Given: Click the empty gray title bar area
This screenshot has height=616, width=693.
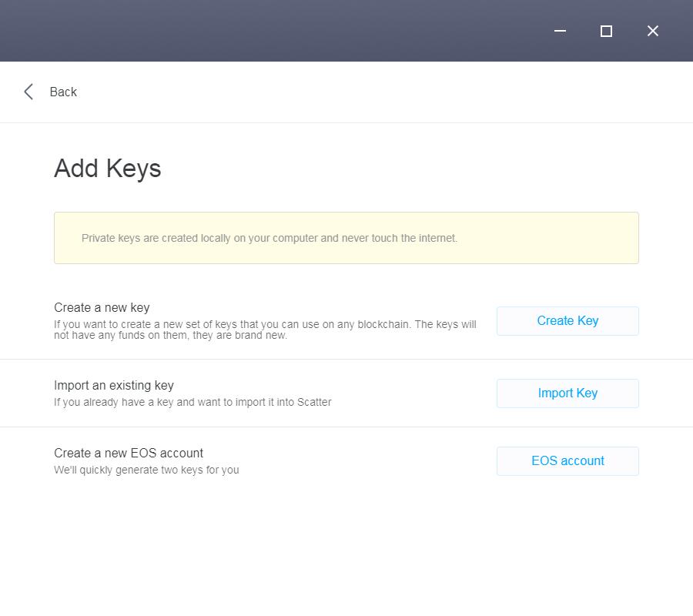Looking at the screenshot, I should coord(269,31).
